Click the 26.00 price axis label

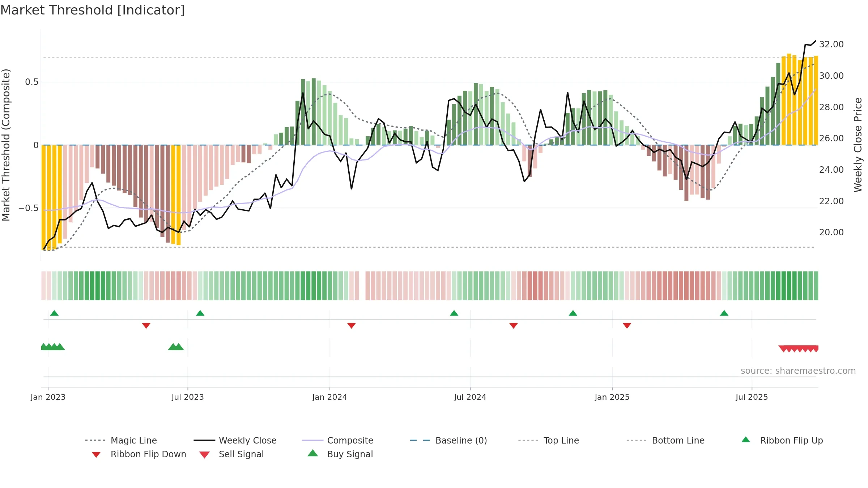click(831, 138)
